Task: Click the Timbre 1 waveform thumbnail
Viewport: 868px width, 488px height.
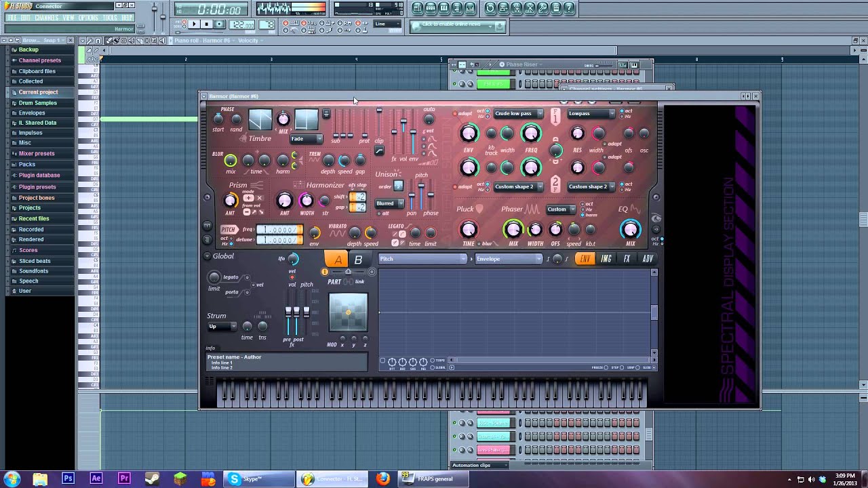Action: (x=260, y=120)
